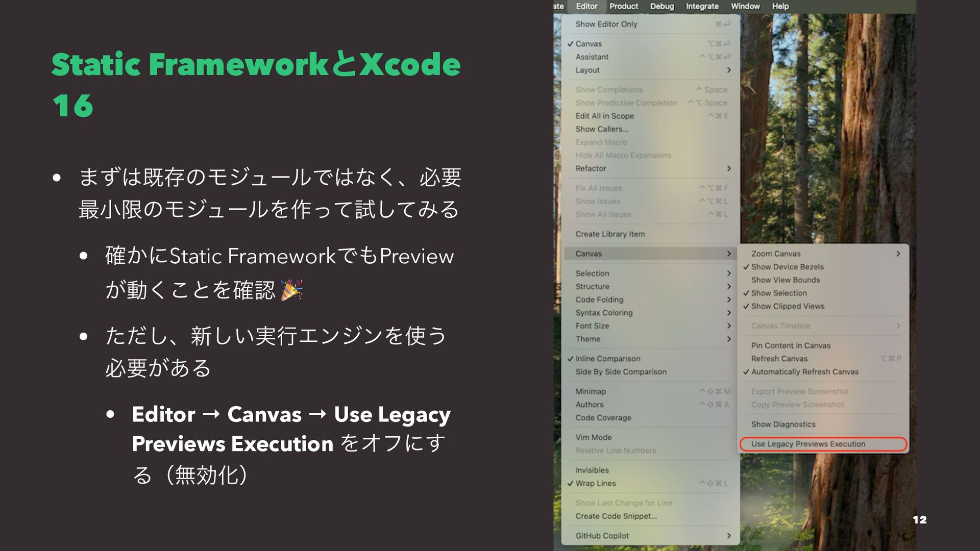980x551 pixels.
Task: Expand the Syntax Coloring submenu
Action: [x=650, y=313]
